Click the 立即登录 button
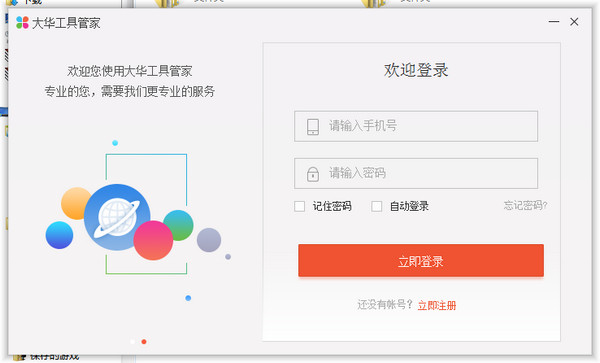600x363 pixels. click(421, 260)
